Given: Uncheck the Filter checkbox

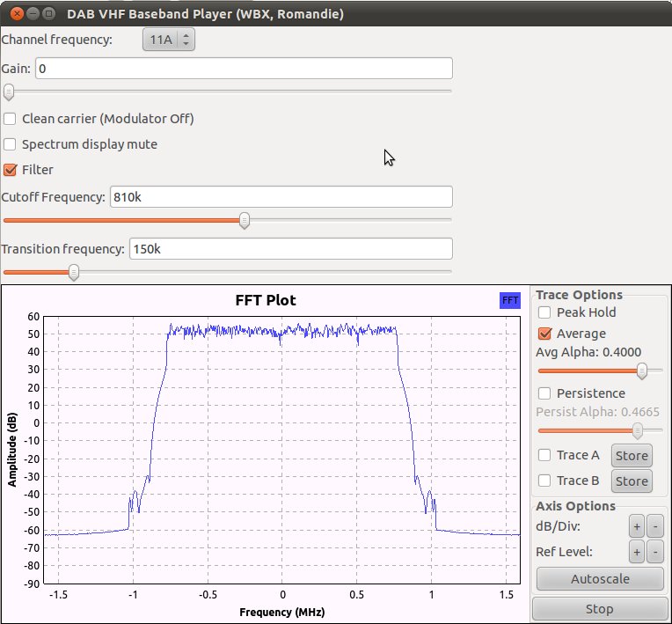Looking at the screenshot, I should click(10, 170).
